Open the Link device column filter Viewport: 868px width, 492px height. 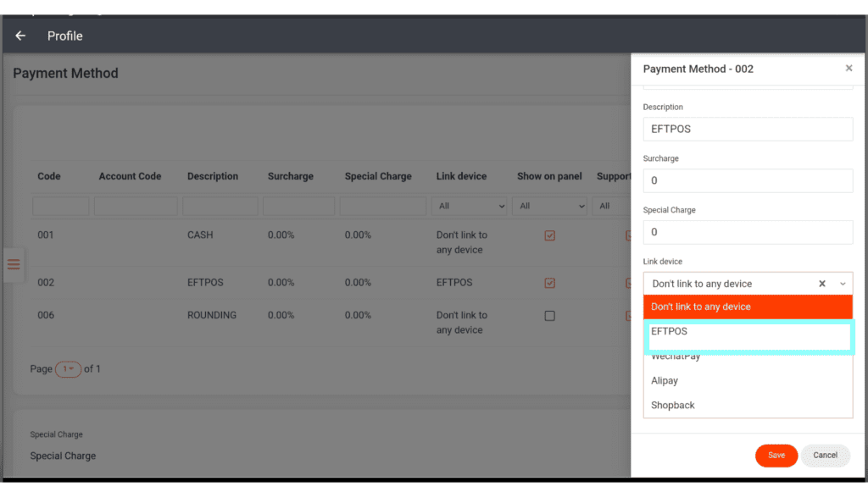(469, 206)
